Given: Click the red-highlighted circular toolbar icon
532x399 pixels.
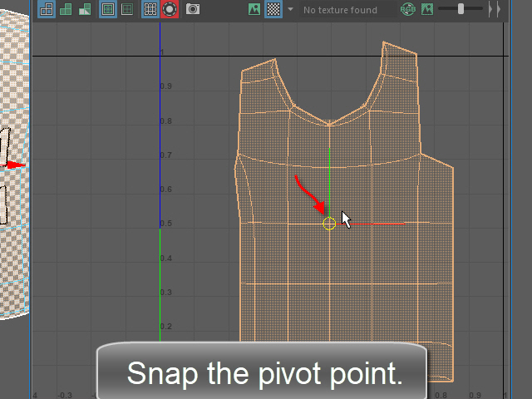Looking at the screenshot, I should (170, 10).
